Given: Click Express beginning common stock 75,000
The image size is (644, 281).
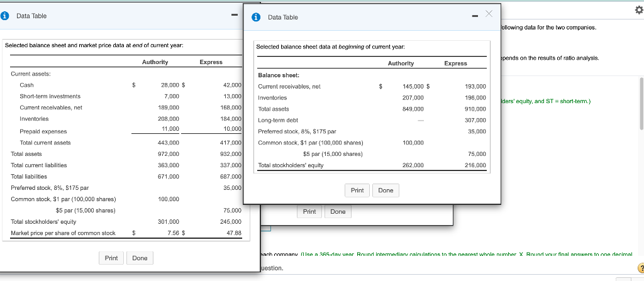Looking at the screenshot, I should [x=477, y=154].
